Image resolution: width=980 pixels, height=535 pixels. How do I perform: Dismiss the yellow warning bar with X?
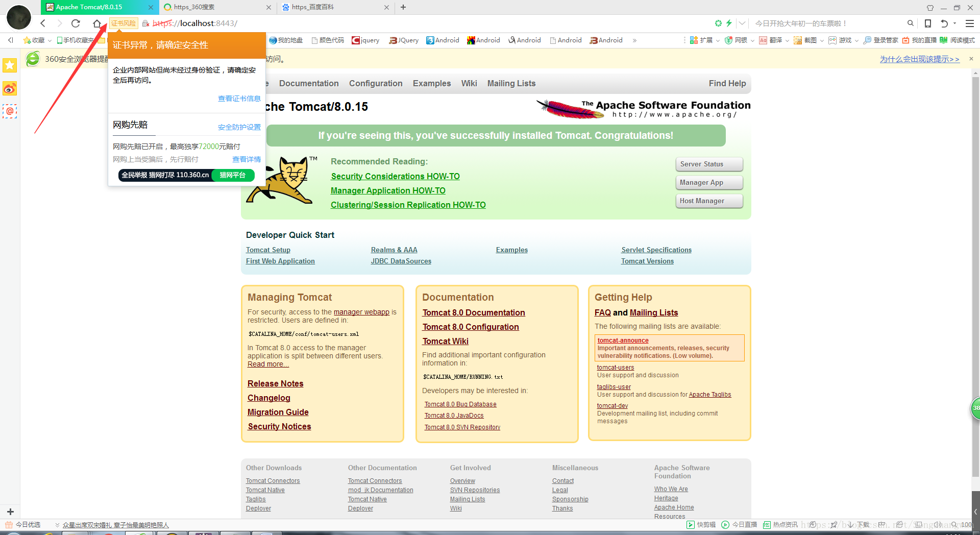click(971, 59)
